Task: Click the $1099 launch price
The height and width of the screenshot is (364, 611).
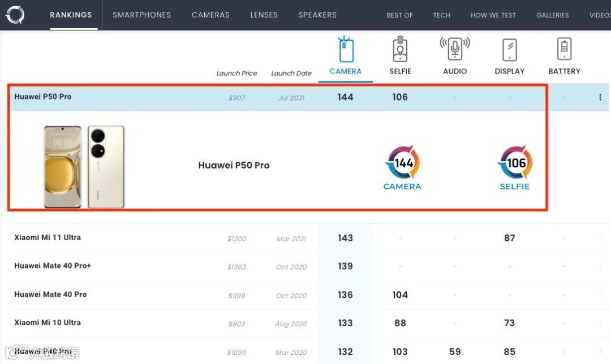Action: tap(237, 353)
